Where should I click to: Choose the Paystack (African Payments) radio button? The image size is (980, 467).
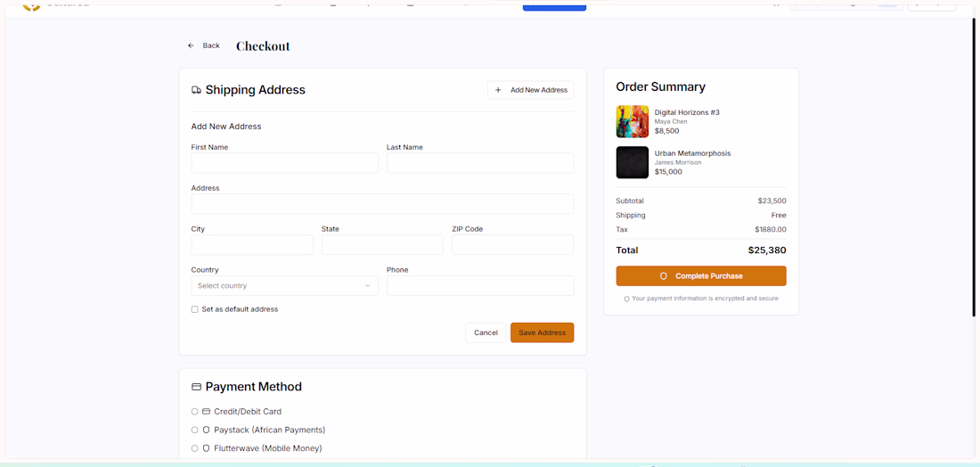194,430
